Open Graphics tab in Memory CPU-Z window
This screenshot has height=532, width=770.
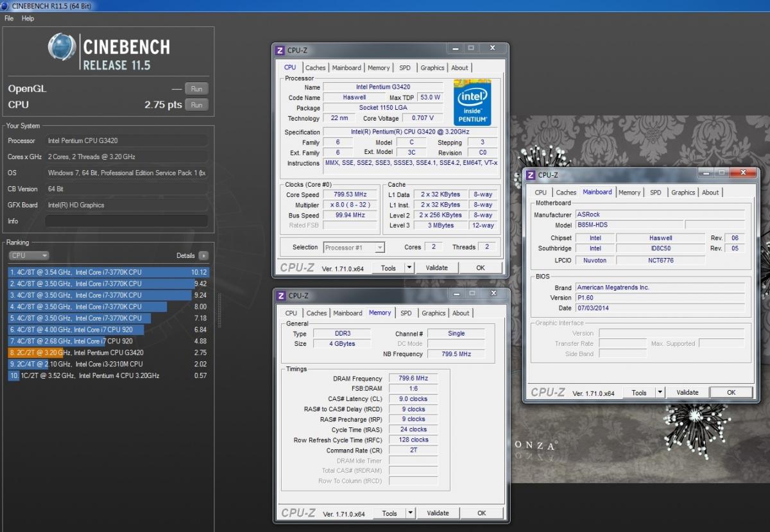(x=434, y=313)
